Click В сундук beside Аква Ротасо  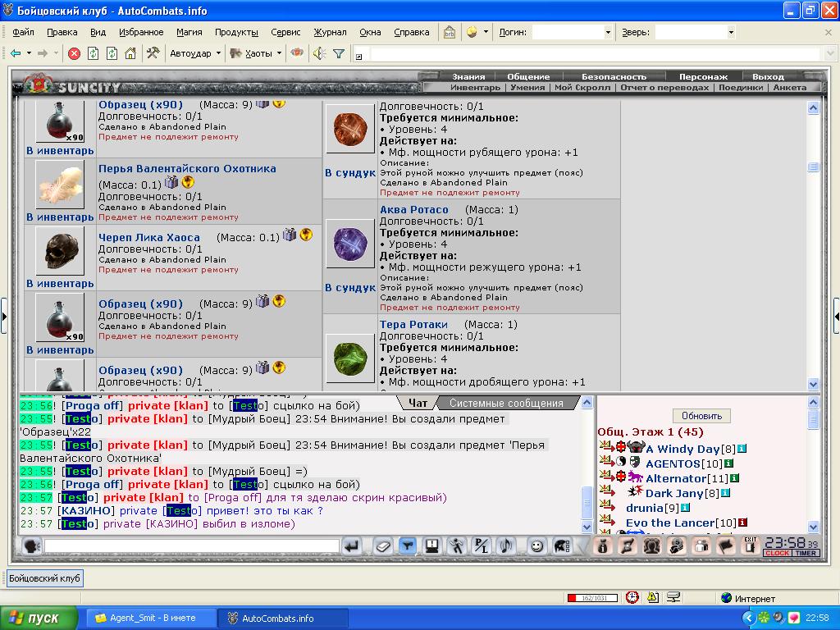350,288
